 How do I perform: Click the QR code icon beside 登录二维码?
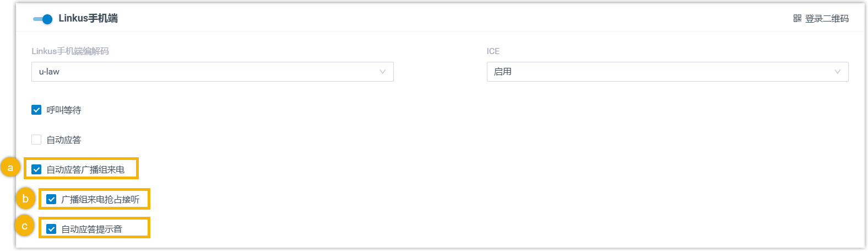pos(797,18)
